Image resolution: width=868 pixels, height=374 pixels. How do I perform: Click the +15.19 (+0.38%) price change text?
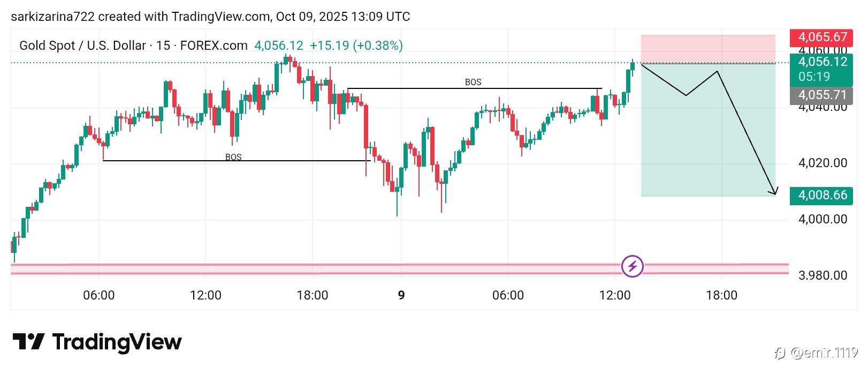(356, 46)
